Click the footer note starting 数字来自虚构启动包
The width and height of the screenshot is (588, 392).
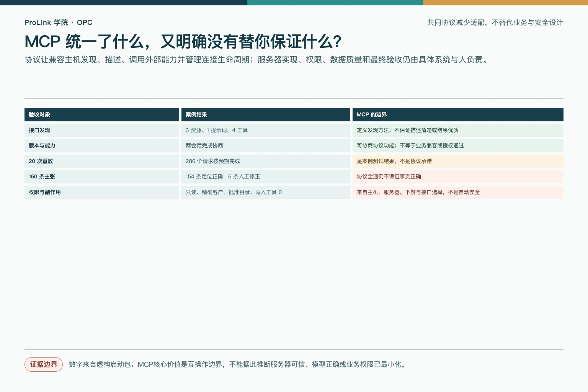[x=238, y=364]
